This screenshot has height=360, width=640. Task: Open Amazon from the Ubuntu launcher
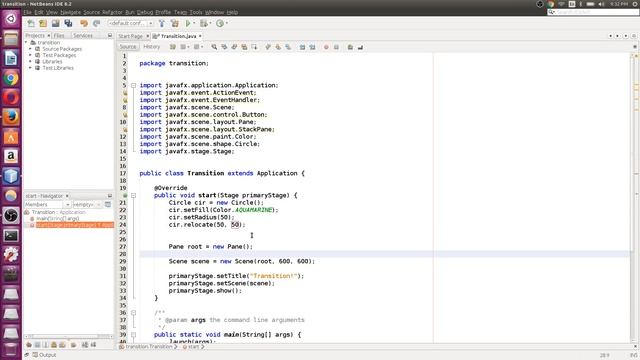(11, 156)
